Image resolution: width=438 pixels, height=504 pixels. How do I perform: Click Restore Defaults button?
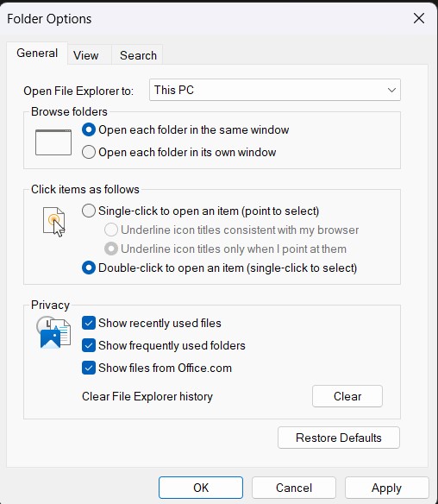click(x=339, y=438)
